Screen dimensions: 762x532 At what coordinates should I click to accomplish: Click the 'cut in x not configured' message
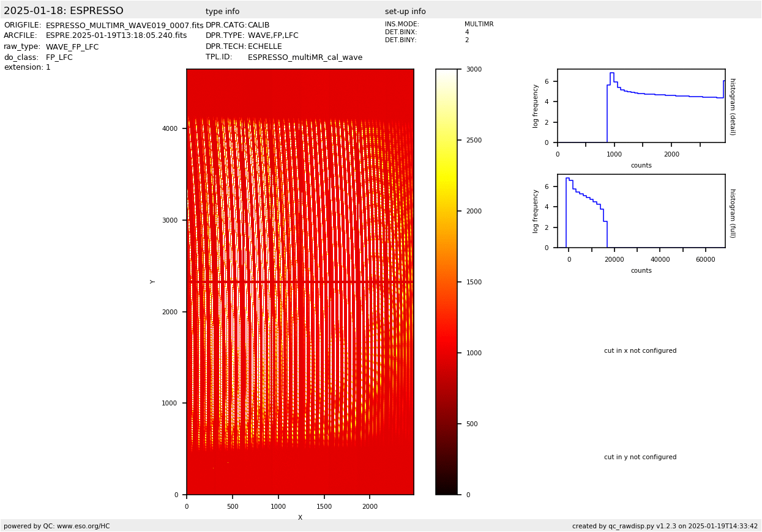coord(640,351)
